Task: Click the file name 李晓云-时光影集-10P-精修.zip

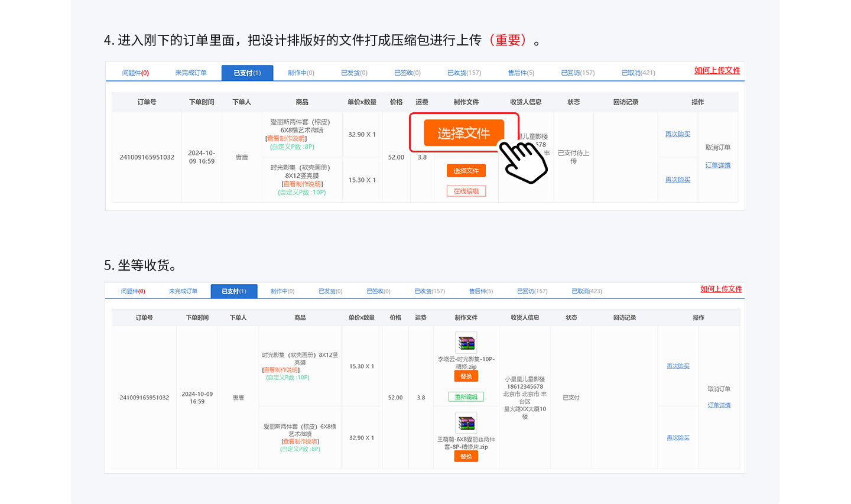Action: click(x=466, y=363)
